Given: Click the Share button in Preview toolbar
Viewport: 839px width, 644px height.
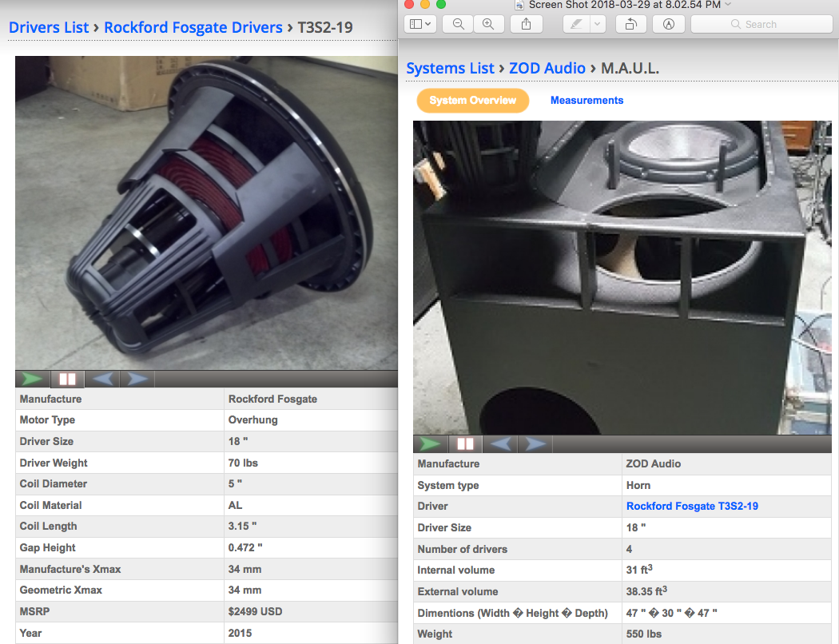Looking at the screenshot, I should pos(527,24).
